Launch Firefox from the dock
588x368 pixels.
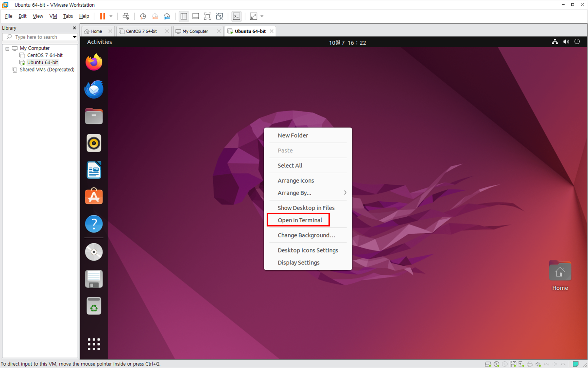coord(94,62)
